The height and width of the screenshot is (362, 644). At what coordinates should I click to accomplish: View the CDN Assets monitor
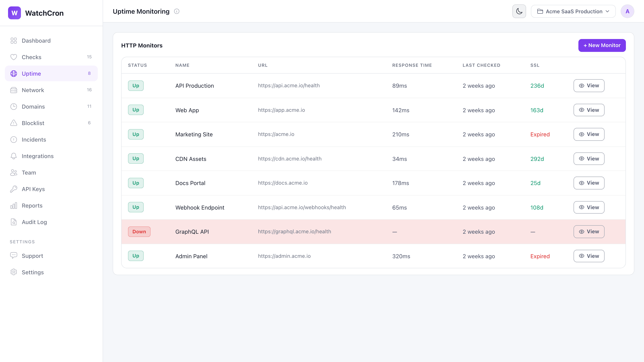(x=589, y=159)
